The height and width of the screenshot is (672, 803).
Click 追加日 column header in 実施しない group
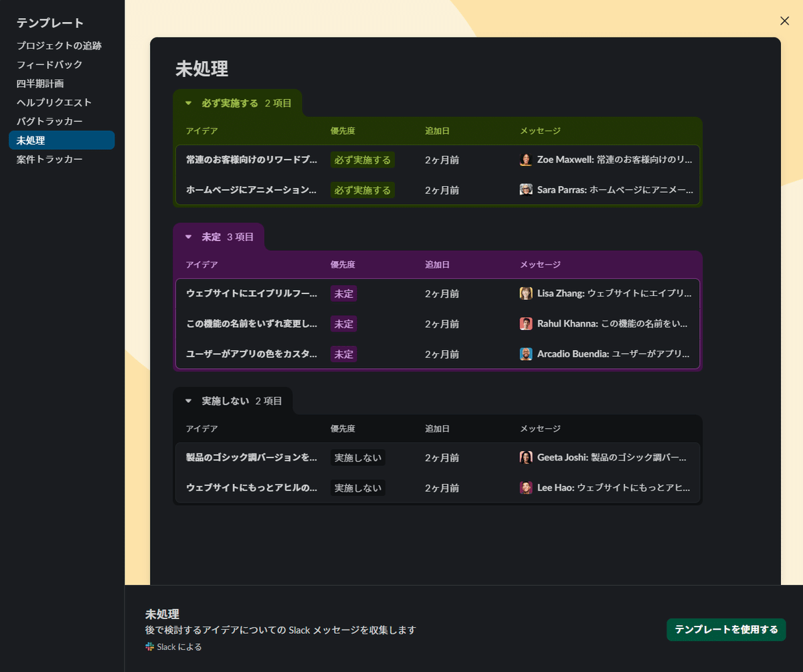437,429
